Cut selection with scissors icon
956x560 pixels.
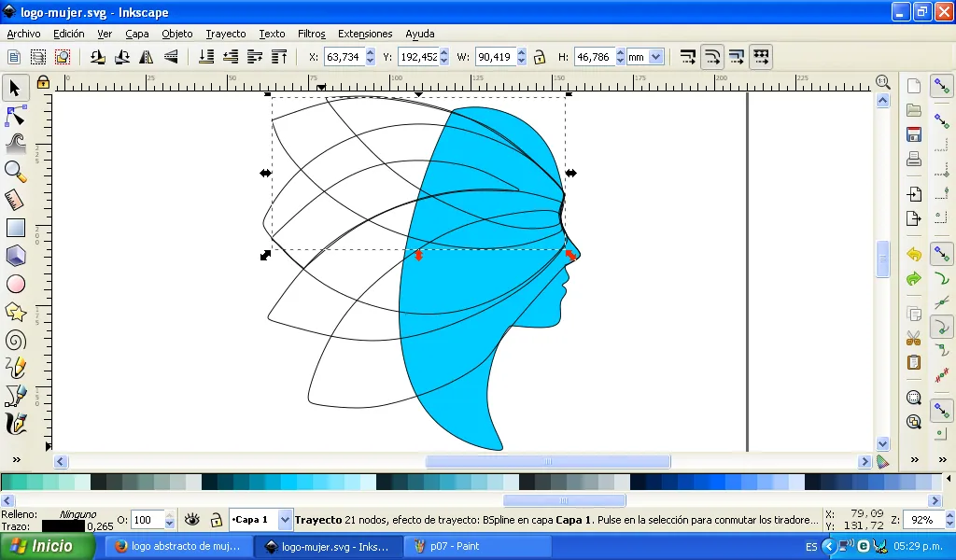pos(913,338)
